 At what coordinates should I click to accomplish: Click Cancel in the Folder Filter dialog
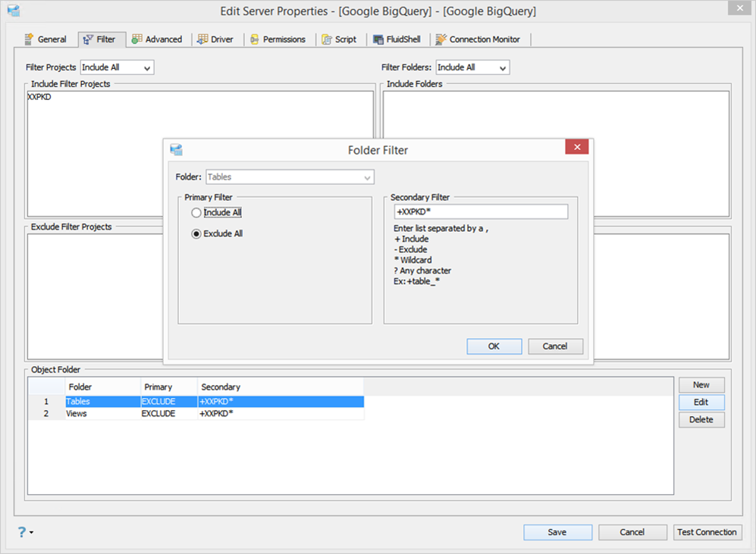click(555, 346)
